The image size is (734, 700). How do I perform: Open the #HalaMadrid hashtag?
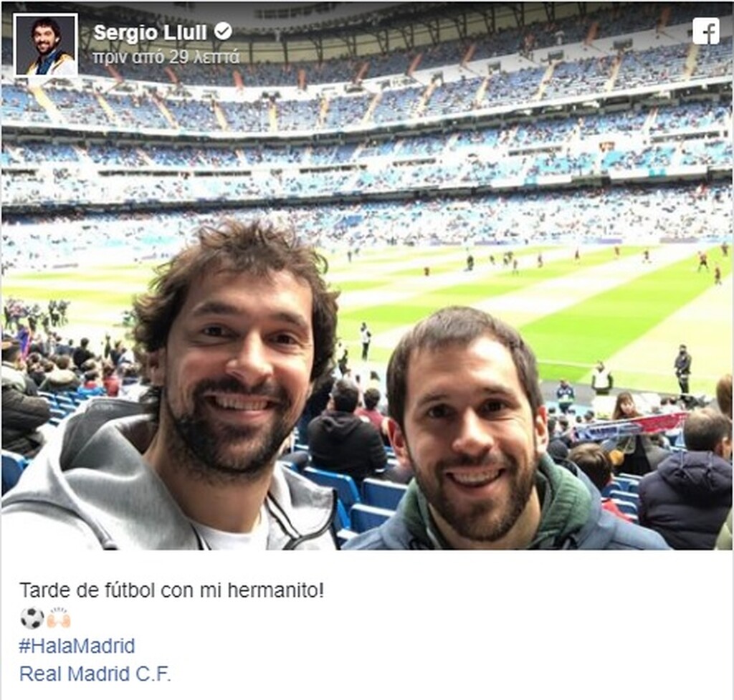pyautogui.click(x=77, y=646)
